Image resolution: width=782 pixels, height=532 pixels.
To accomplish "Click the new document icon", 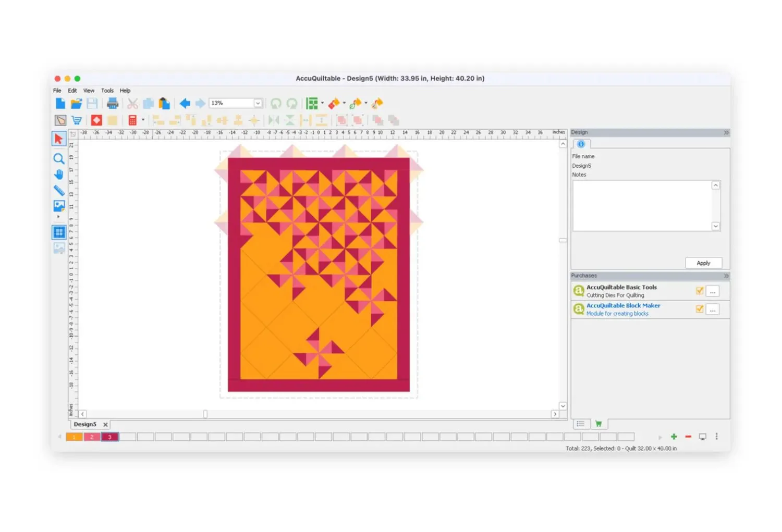I will 60,104.
